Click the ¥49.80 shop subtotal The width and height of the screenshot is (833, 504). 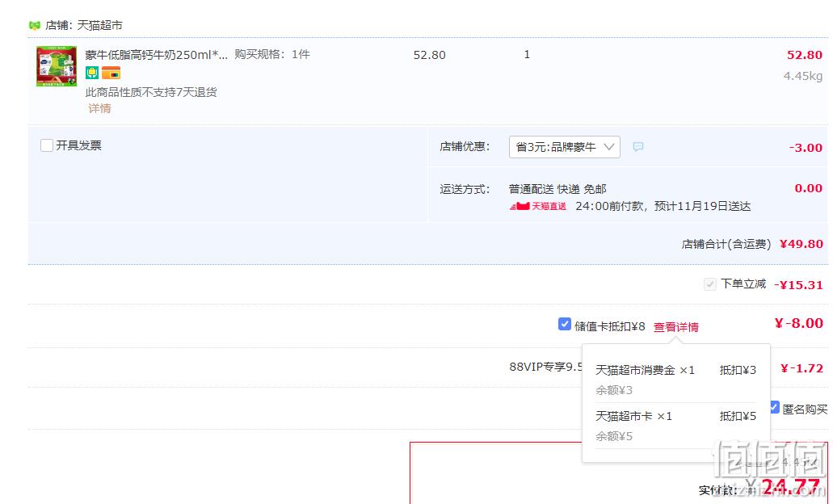[x=801, y=244]
